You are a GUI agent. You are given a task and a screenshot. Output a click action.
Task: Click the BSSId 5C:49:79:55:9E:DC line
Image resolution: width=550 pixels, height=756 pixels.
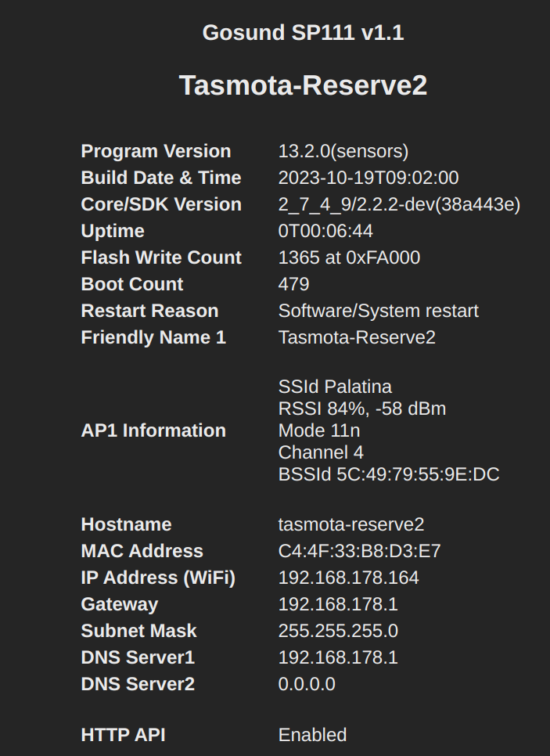pos(388,474)
